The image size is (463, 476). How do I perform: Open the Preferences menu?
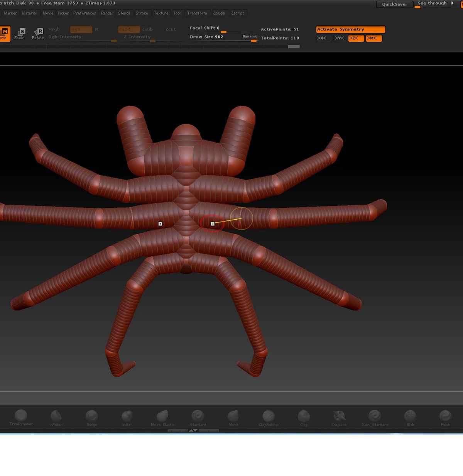[84, 13]
